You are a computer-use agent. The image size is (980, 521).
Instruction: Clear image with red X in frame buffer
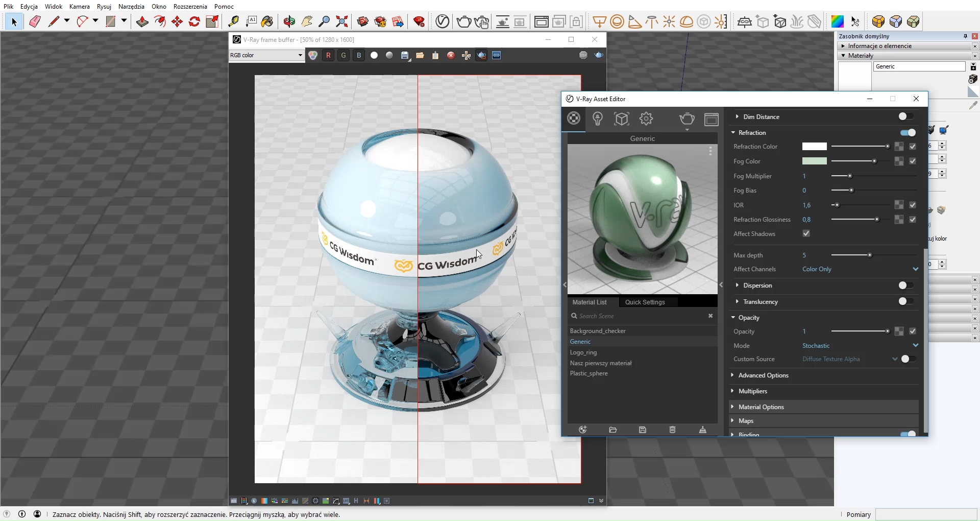451,55
